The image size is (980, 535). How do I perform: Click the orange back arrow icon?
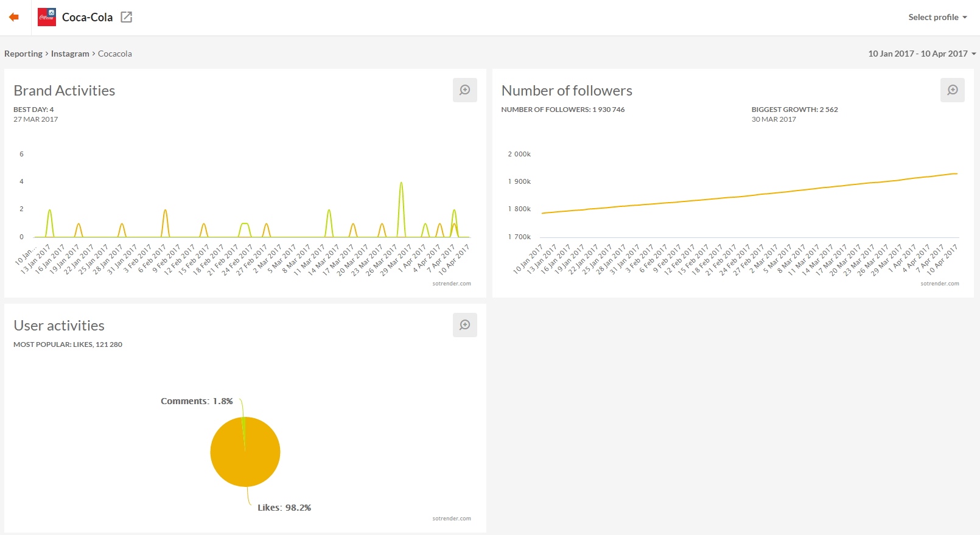[x=14, y=17]
